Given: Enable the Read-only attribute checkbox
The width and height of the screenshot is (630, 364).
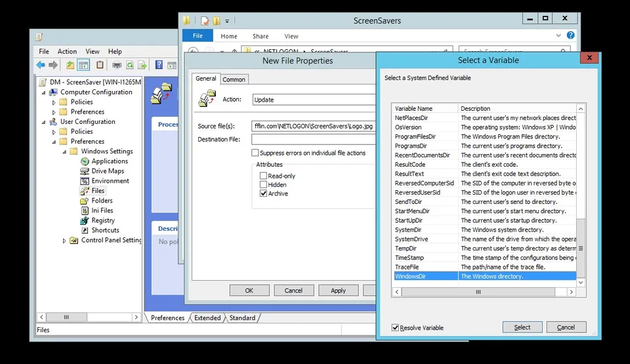Looking at the screenshot, I should pos(264,176).
